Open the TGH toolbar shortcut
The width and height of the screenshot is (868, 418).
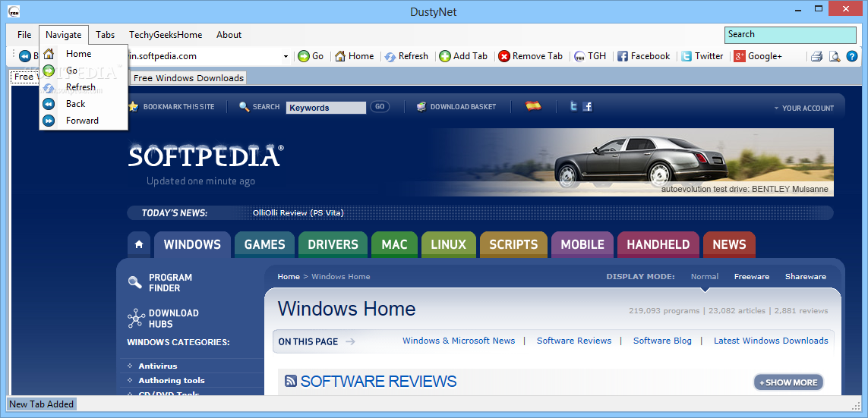[590, 56]
